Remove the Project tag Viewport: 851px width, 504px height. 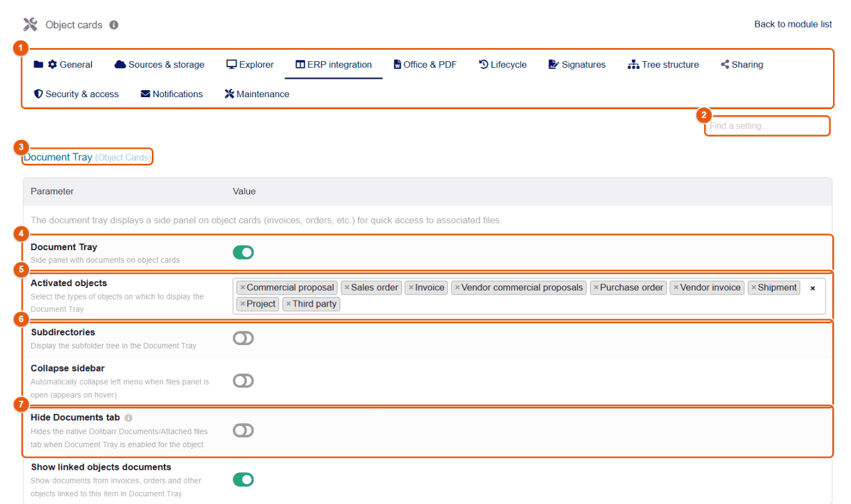coord(242,304)
